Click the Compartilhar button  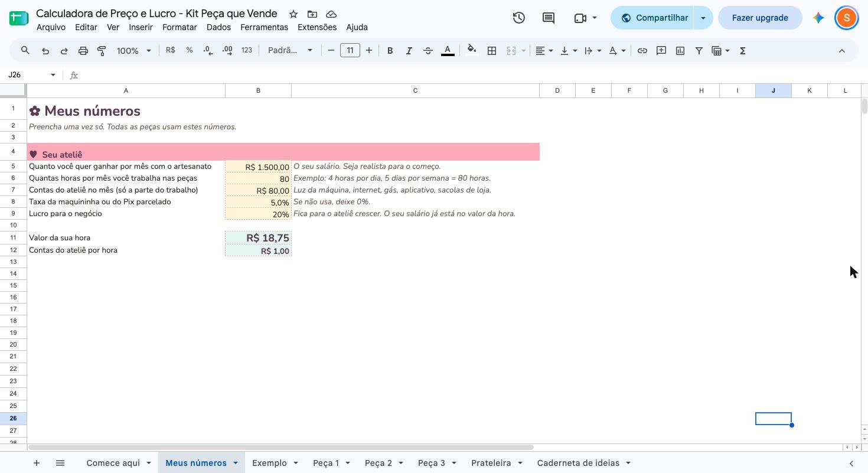[x=653, y=18]
